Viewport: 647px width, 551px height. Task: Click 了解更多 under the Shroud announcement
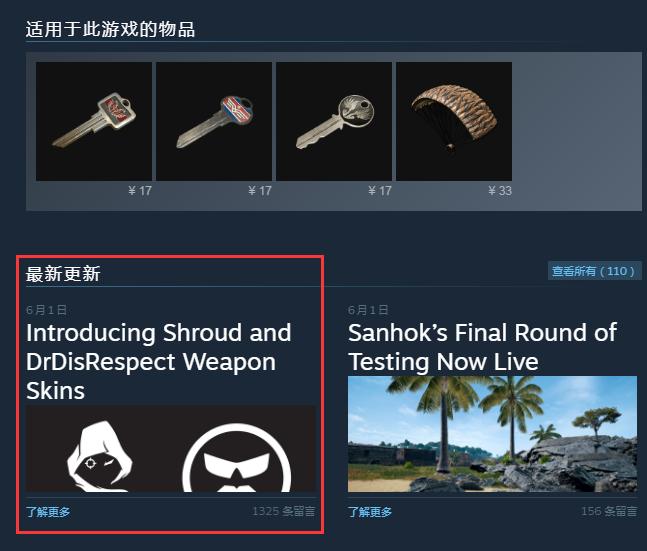pyautogui.click(x=48, y=512)
